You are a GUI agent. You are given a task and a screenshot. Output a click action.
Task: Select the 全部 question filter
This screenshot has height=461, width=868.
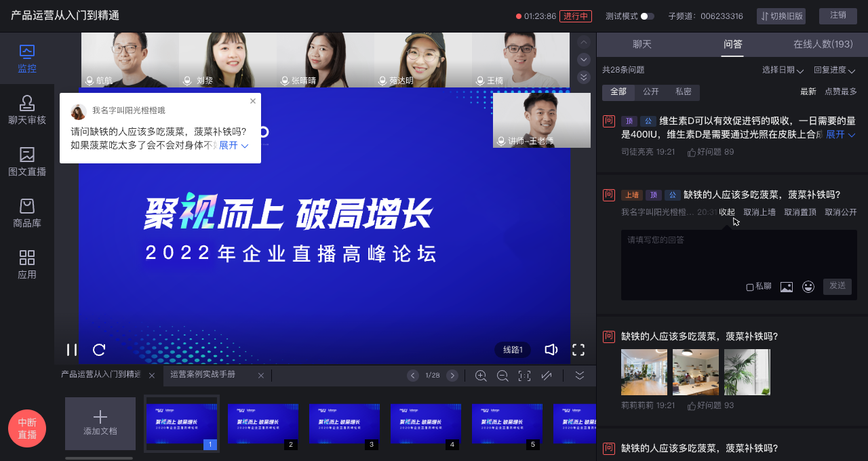[x=618, y=92]
